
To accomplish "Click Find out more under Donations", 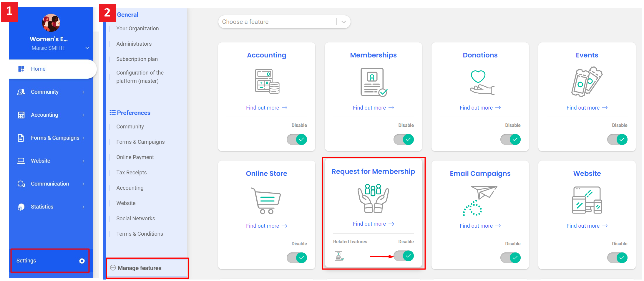I will coord(480,108).
